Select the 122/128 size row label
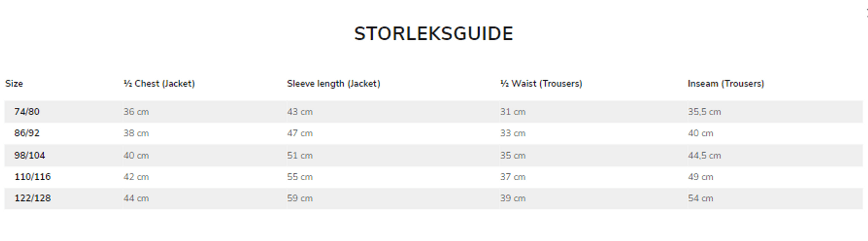The image size is (868, 241). [x=33, y=199]
